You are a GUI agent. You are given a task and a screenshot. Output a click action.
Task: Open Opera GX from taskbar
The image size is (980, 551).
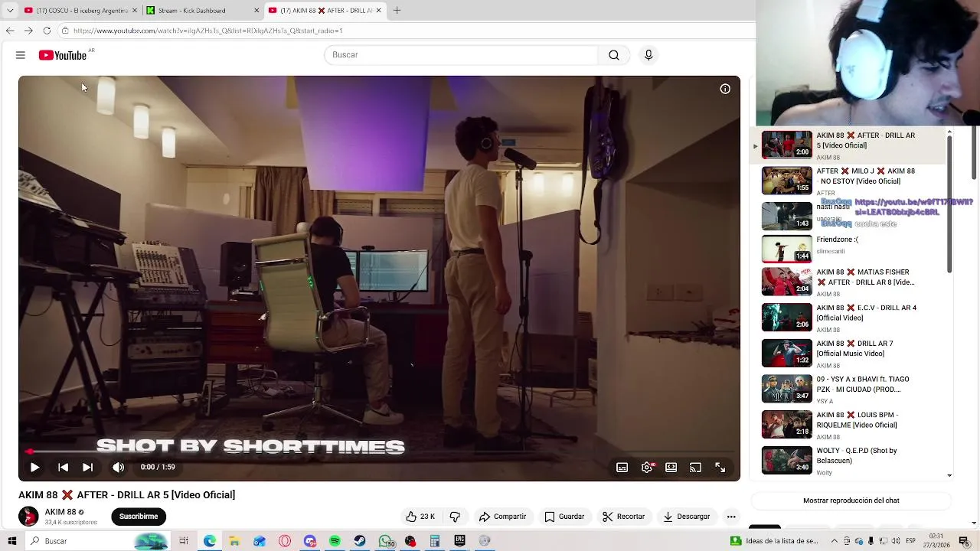click(285, 541)
